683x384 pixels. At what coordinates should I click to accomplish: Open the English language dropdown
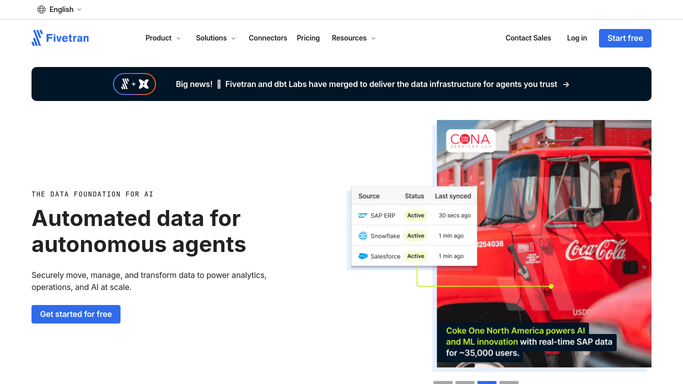[60, 10]
